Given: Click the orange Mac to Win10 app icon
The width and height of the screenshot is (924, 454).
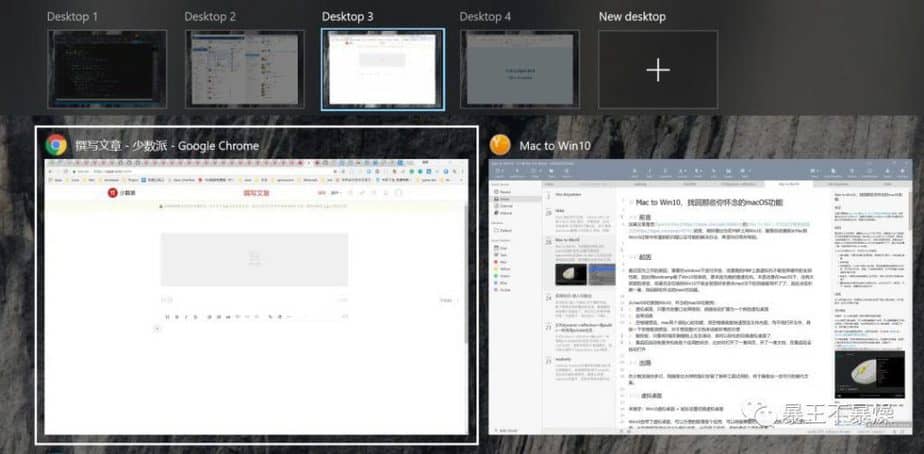Looking at the screenshot, I should 503,145.
